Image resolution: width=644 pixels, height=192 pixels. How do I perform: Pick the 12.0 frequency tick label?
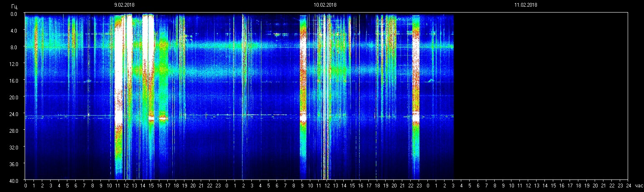[13, 63]
